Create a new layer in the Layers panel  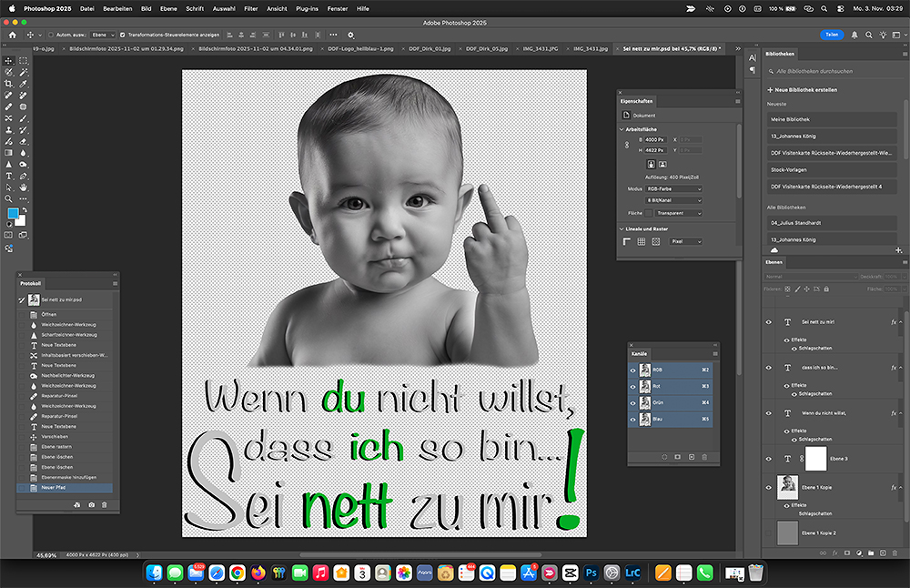tap(882, 553)
